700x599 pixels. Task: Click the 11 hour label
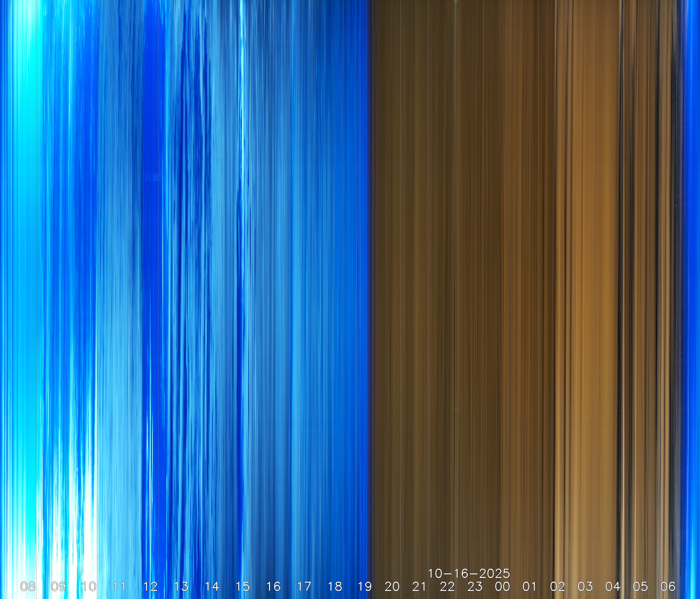(120, 587)
